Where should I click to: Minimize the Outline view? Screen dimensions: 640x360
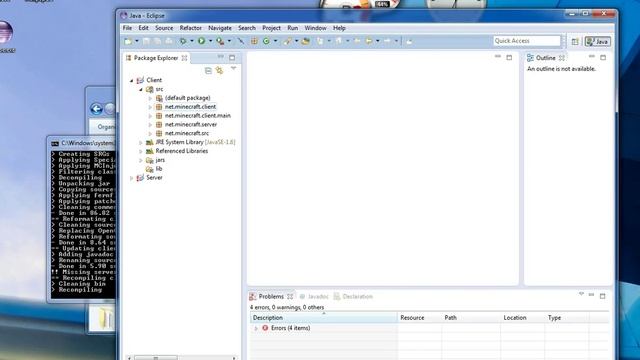click(592, 56)
